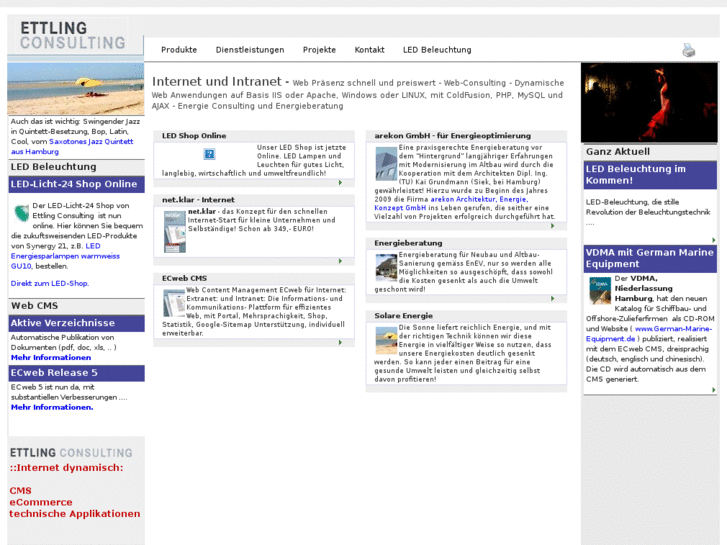
Task: Open VDMA mit German Marine Equipment headline
Action: (x=650, y=258)
